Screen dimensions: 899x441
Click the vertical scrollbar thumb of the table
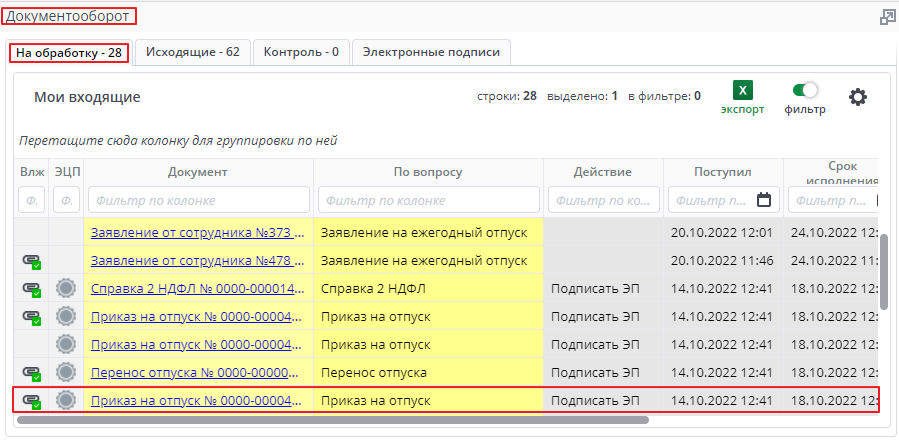[x=884, y=271]
